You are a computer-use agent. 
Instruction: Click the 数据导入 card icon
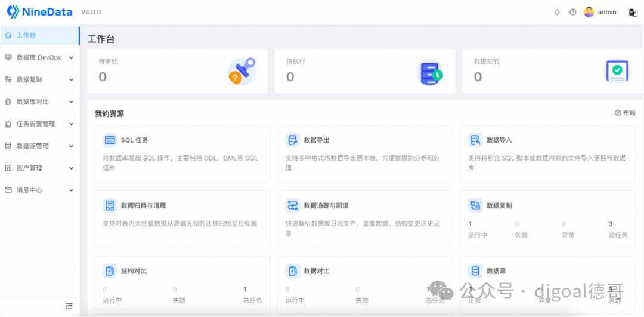pyautogui.click(x=475, y=140)
